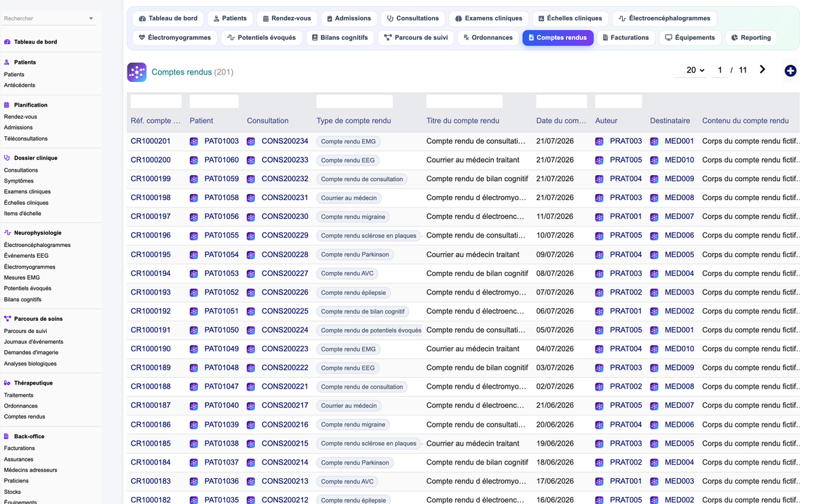
Task: Click patient icon beside PAT01036
Action: [194, 482]
